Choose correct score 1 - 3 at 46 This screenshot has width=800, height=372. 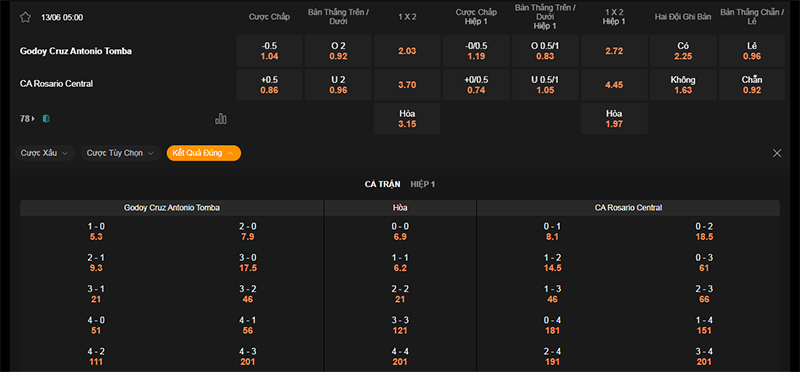pos(553,294)
